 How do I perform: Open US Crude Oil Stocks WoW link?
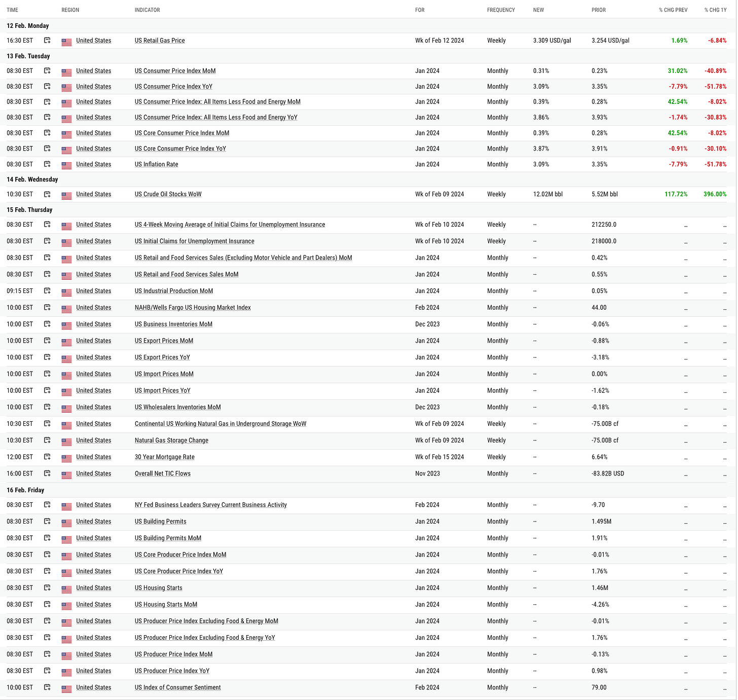[x=168, y=194]
